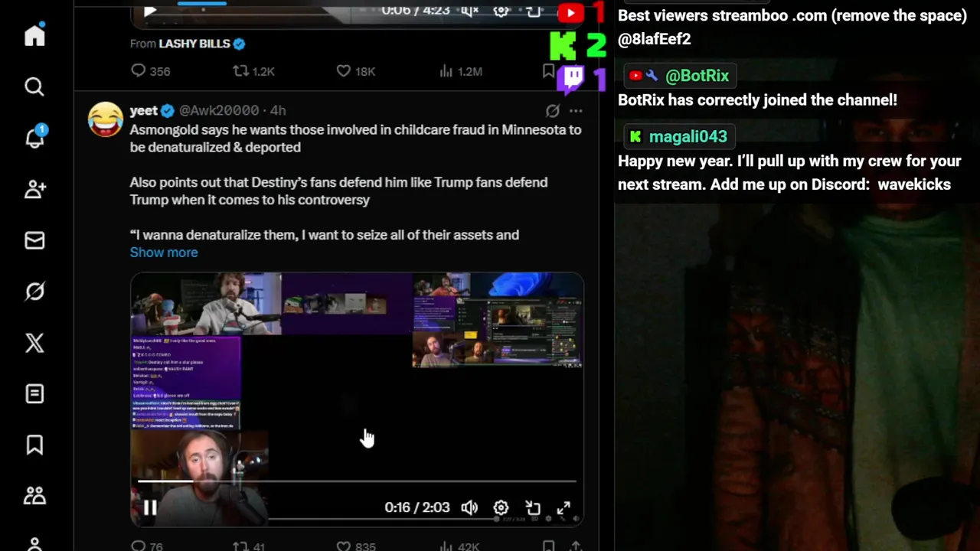Open yeet's profile name link
The width and height of the screenshot is (980, 551).
143,110
